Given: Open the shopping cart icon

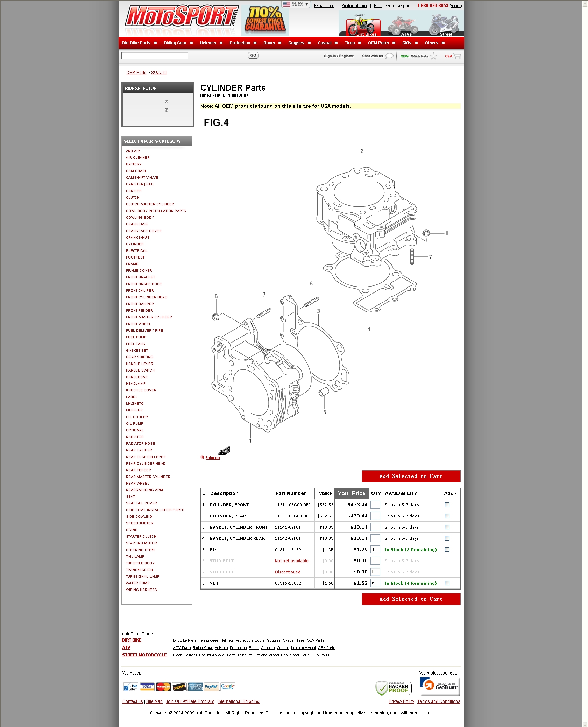Looking at the screenshot, I should coord(457,56).
